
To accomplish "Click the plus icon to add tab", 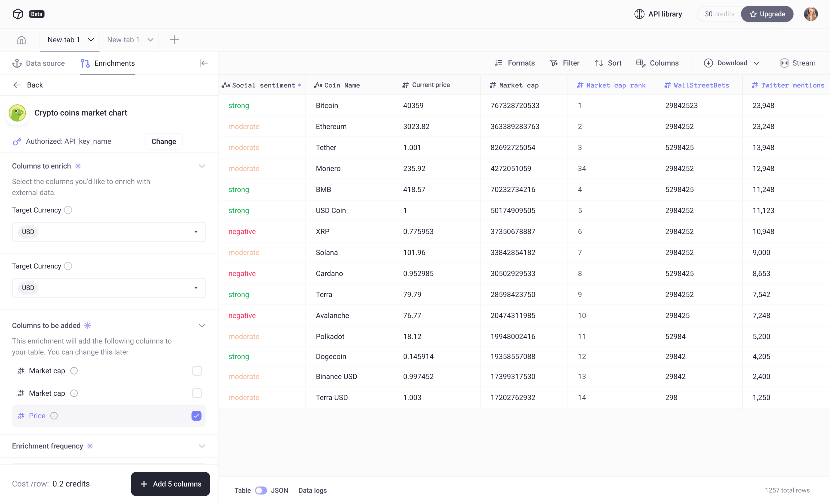I will click(x=174, y=40).
